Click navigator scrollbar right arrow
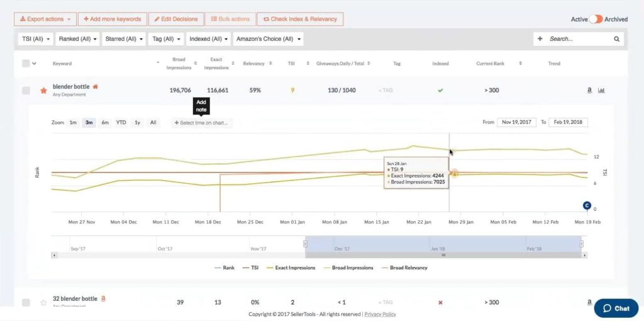 point(585,256)
